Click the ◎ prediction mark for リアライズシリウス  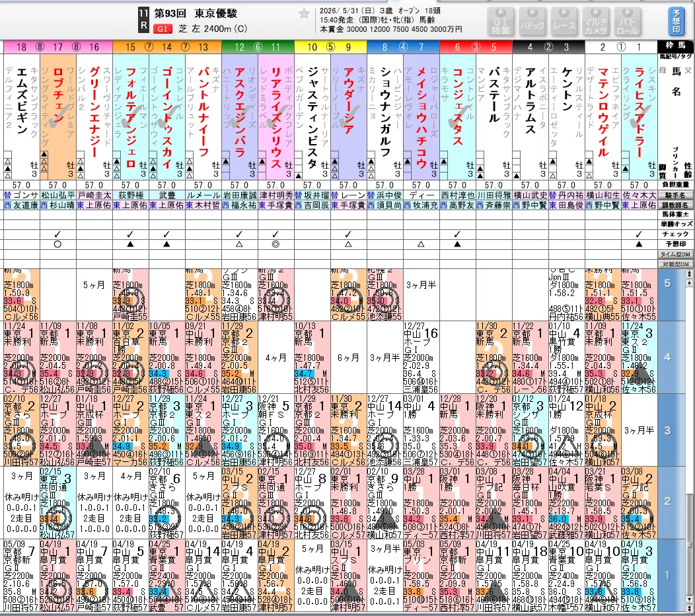(x=275, y=245)
